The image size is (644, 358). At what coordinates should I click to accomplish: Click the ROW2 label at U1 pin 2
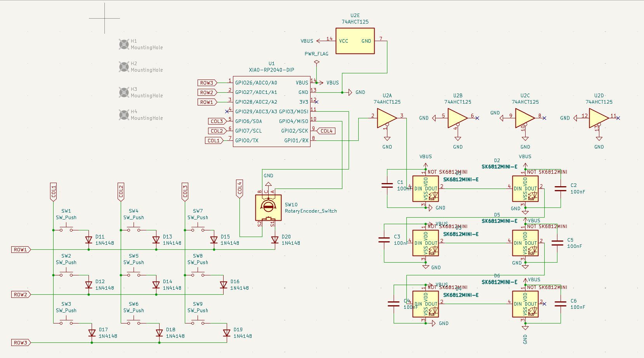coord(207,92)
